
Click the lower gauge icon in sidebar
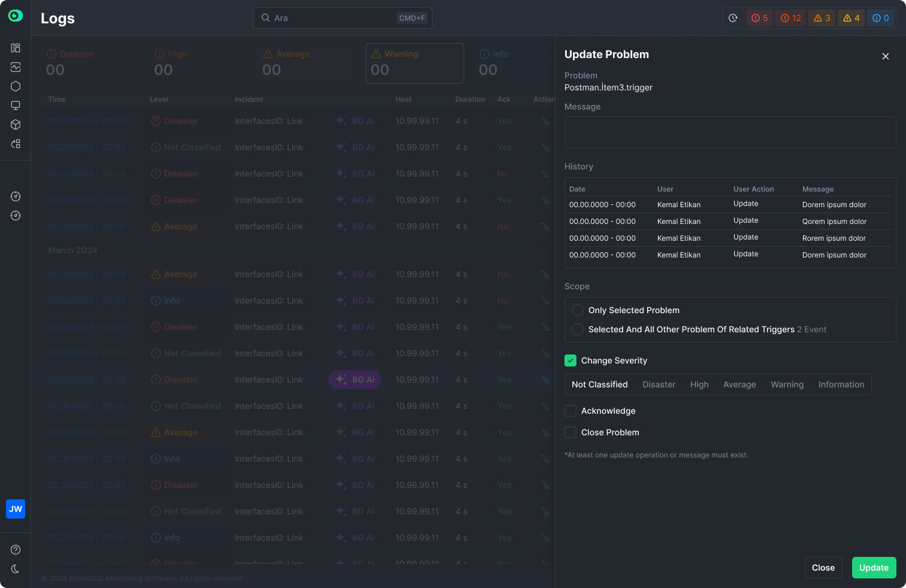click(x=16, y=216)
